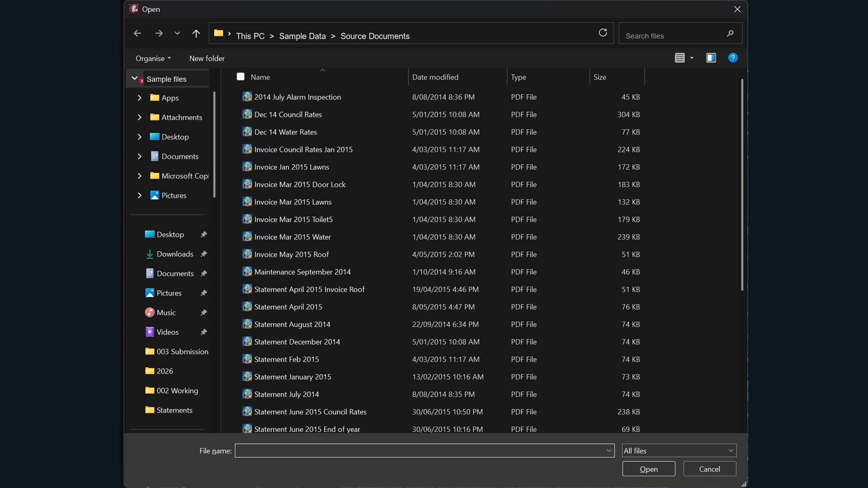Open the Organise menu
The image size is (868, 488).
(153, 58)
